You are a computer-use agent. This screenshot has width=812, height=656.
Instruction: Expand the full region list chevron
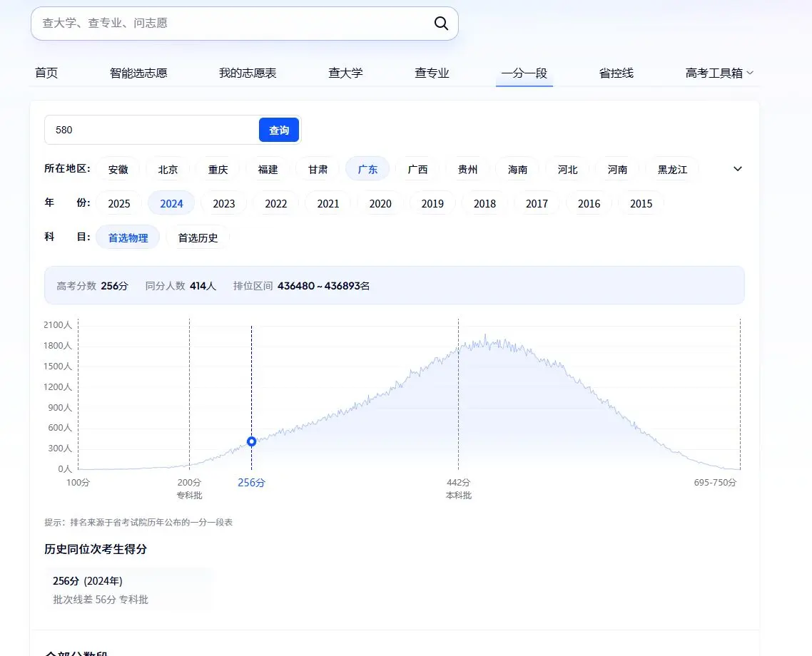[738, 169]
